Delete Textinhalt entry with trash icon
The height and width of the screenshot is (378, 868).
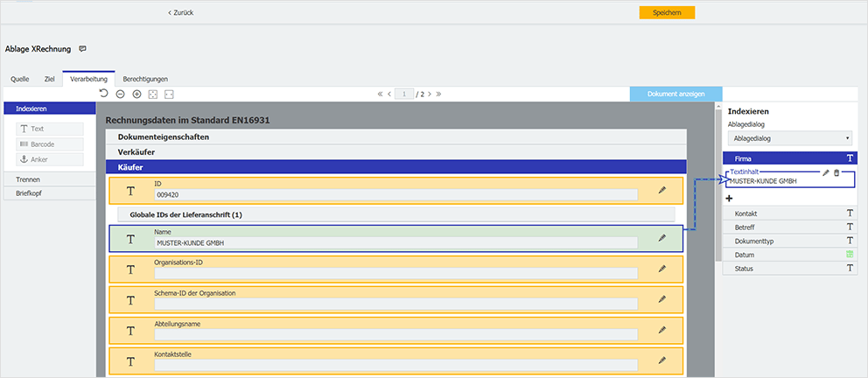(x=836, y=173)
